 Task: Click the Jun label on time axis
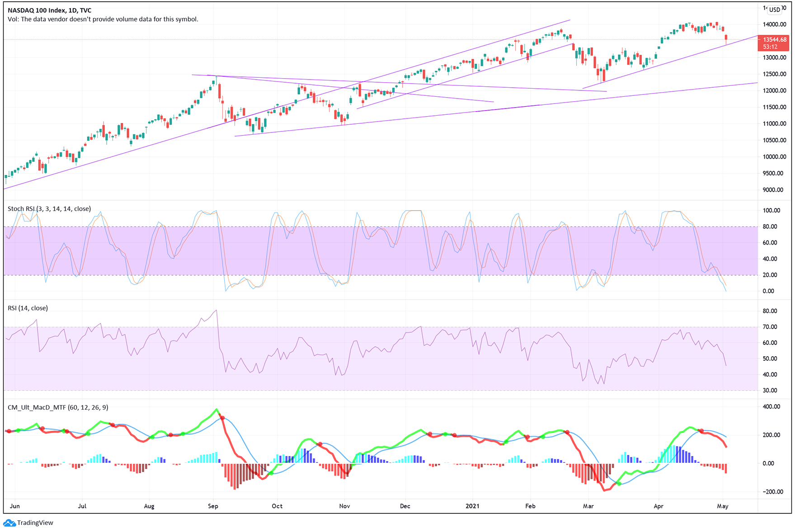pyautogui.click(x=15, y=506)
